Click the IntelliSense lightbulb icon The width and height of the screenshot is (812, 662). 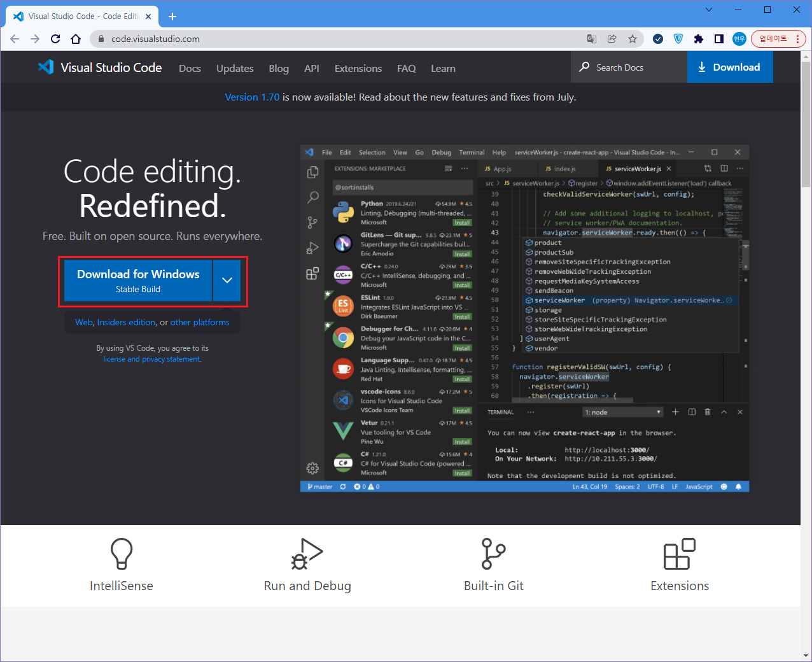pos(121,554)
